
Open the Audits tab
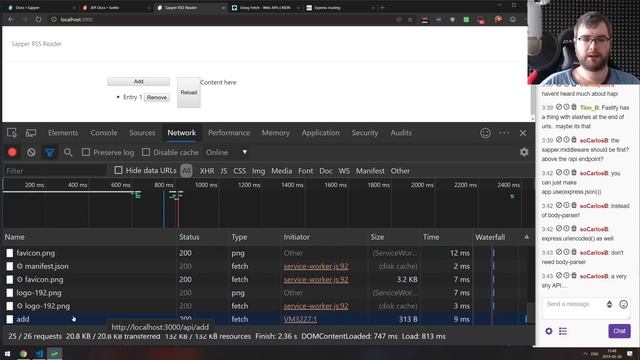pyautogui.click(x=401, y=133)
